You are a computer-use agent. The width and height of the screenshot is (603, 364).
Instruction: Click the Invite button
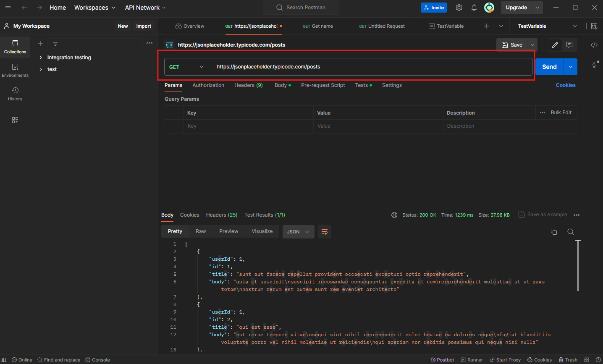434,8
